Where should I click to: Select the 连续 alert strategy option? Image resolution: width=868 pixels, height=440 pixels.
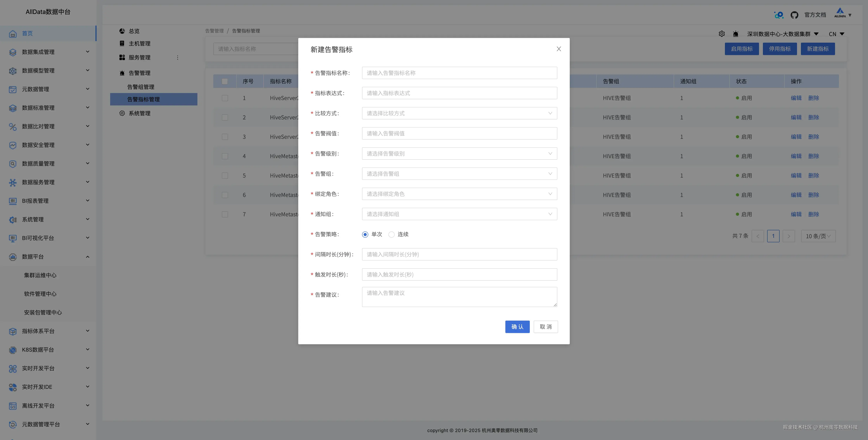pos(391,234)
